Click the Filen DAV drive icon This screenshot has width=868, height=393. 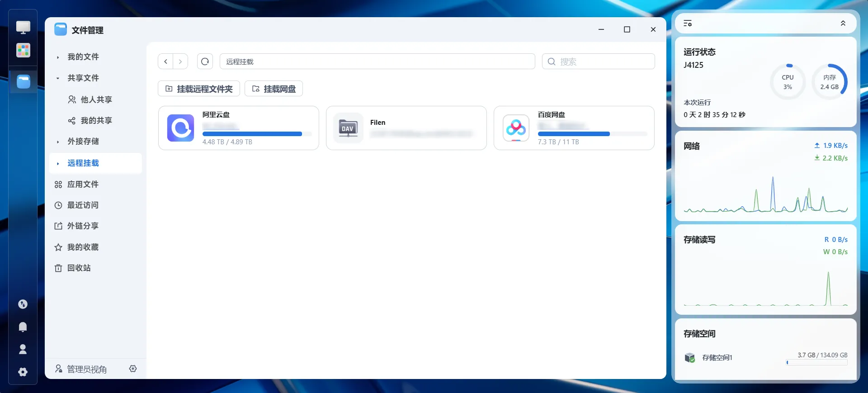[348, 128]
